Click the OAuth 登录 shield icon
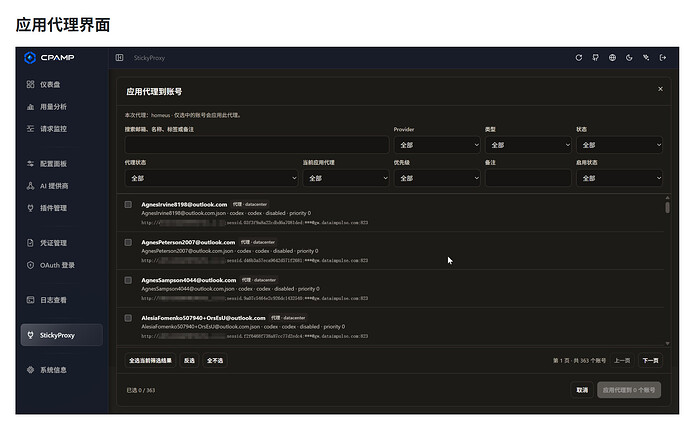Viewport: 690px width, 422px height. (x=30, y=265)
